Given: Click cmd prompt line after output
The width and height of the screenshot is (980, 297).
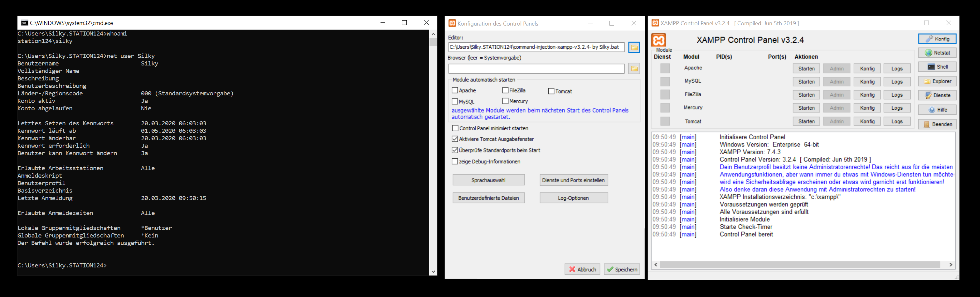Looking at the screenshot, I should coord(62,266).
